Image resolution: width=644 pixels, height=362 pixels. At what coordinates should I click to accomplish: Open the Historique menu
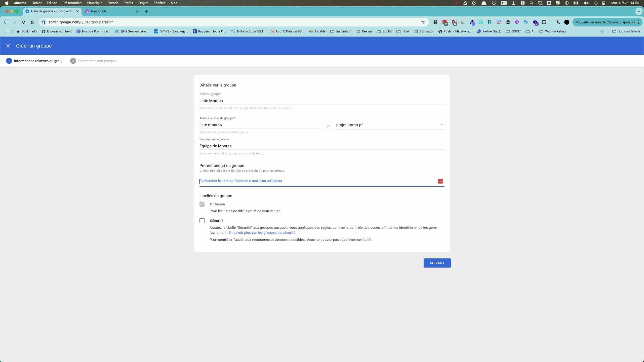(94, 3)
